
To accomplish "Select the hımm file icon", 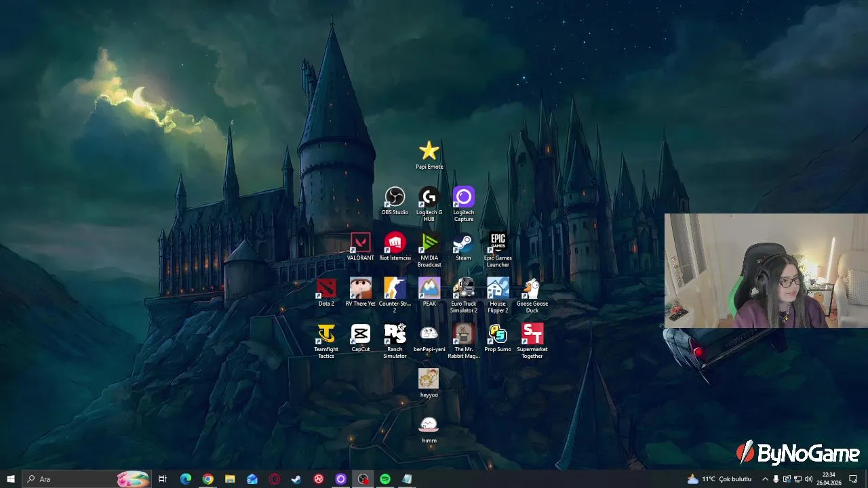I will [429, 428].
